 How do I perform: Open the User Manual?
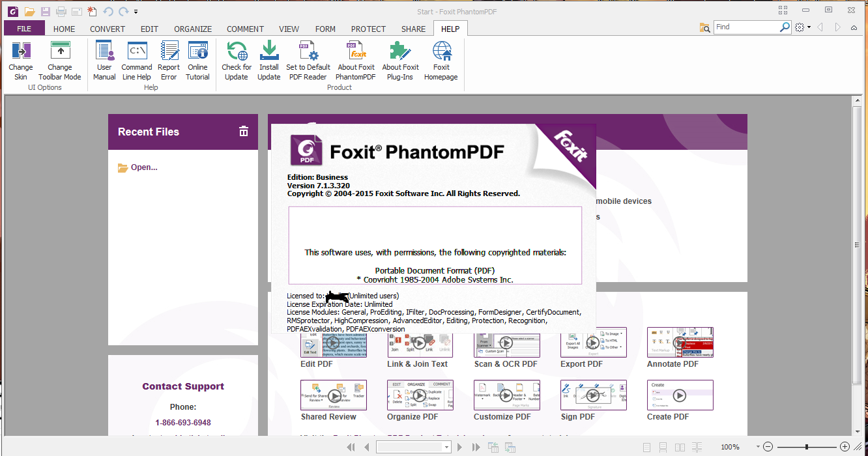point(104,60)
